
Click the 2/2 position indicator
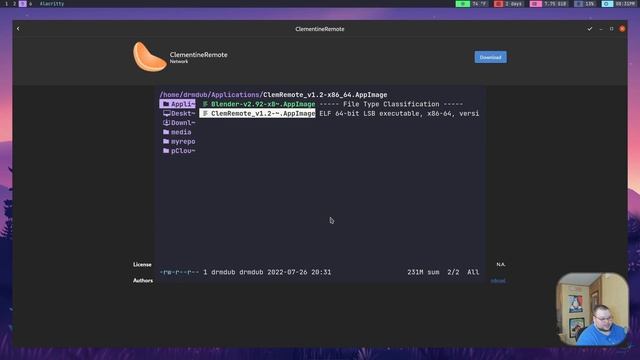point(453,272)
